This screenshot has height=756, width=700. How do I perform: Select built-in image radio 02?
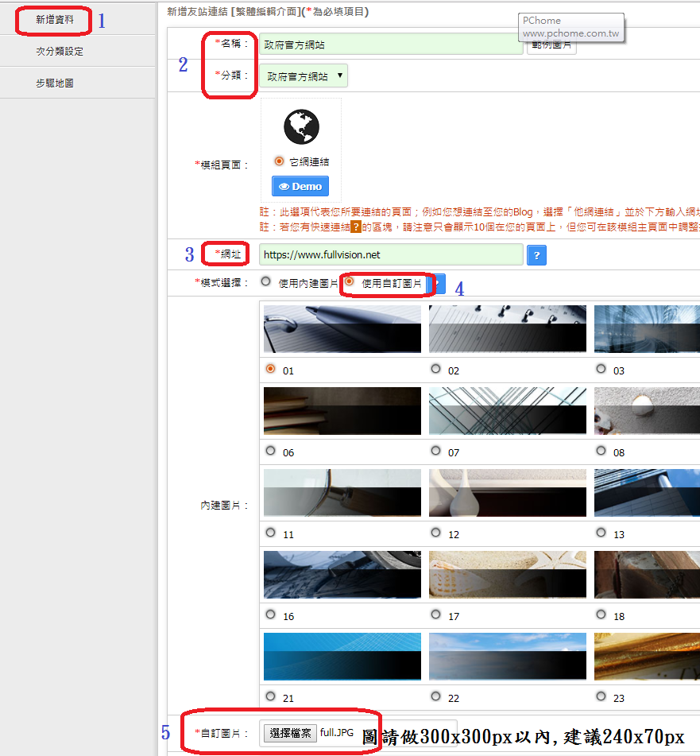436,369
